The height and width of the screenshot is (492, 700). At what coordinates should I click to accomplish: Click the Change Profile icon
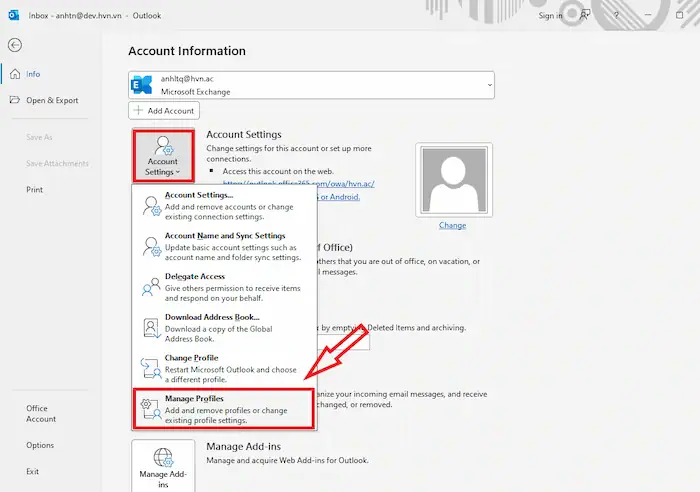(x=151, y=368)
